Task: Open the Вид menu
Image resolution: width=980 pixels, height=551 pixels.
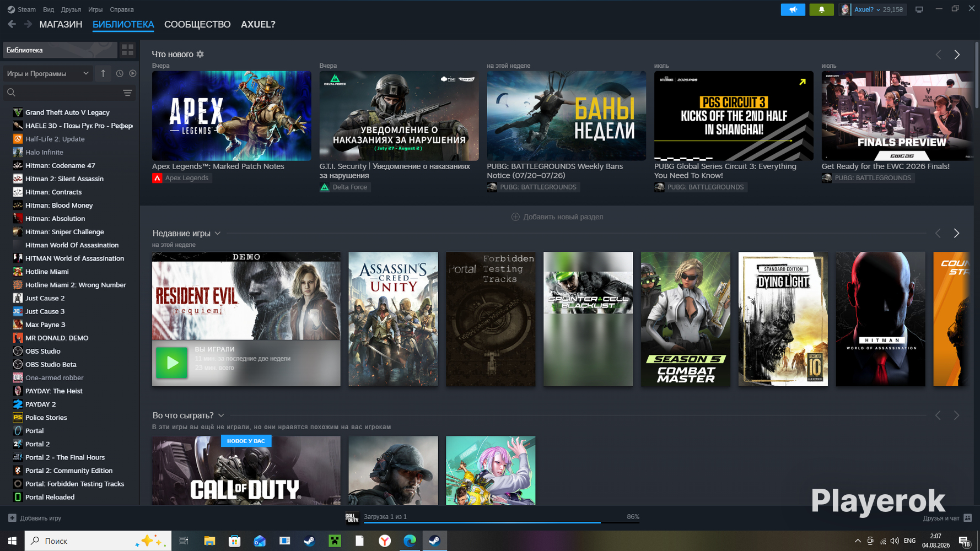Action: pos(49,9)
